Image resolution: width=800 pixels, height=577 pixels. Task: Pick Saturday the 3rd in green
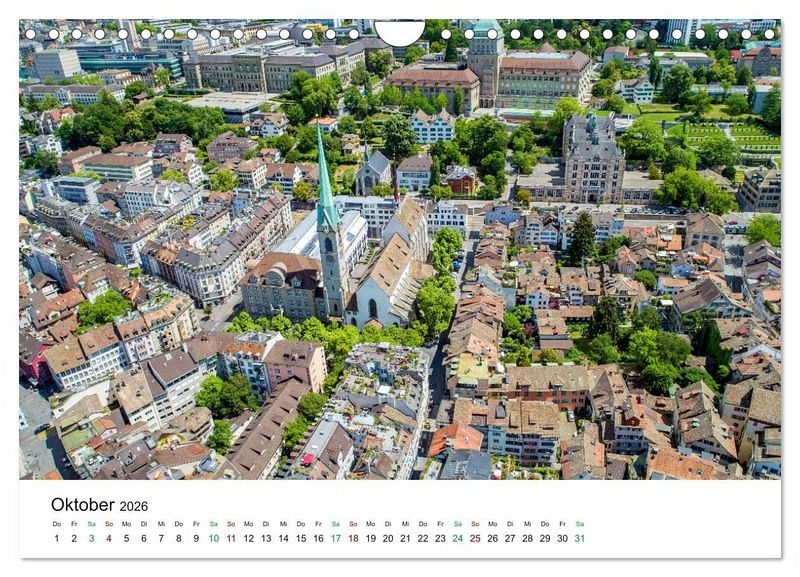[91, 538]
